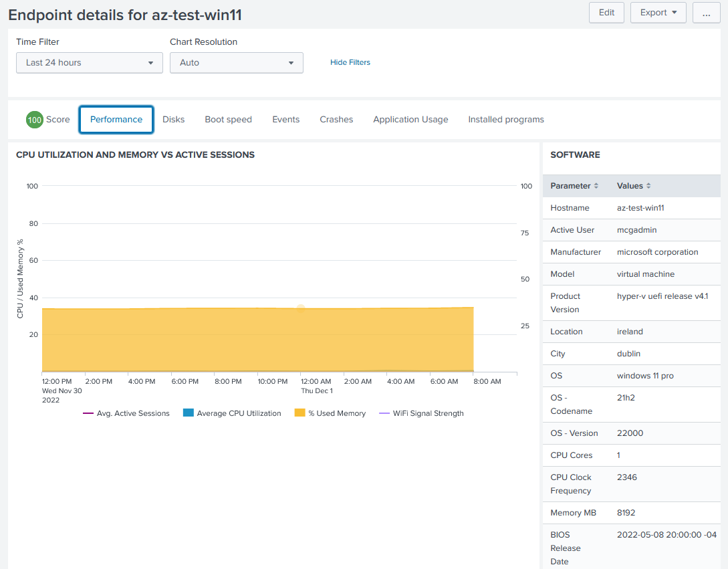
Task: Click the yellow used memory area in the chart
Action: pos(257,340)
